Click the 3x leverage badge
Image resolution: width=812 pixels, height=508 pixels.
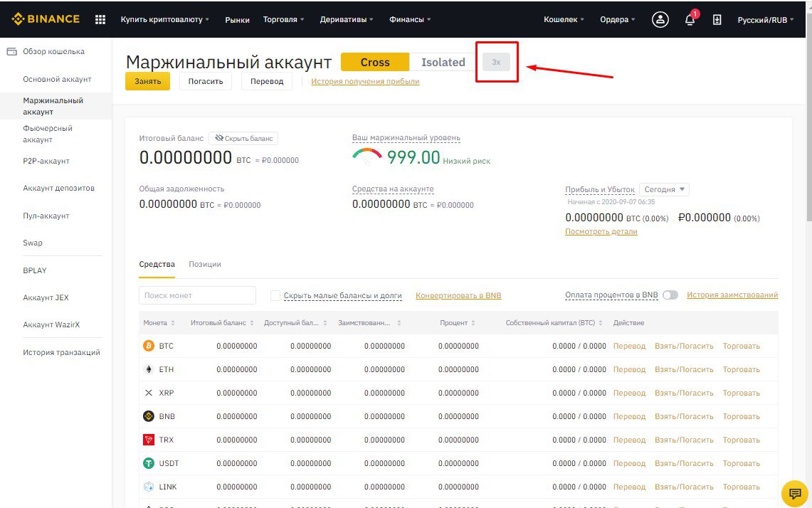tap(496, 62)
